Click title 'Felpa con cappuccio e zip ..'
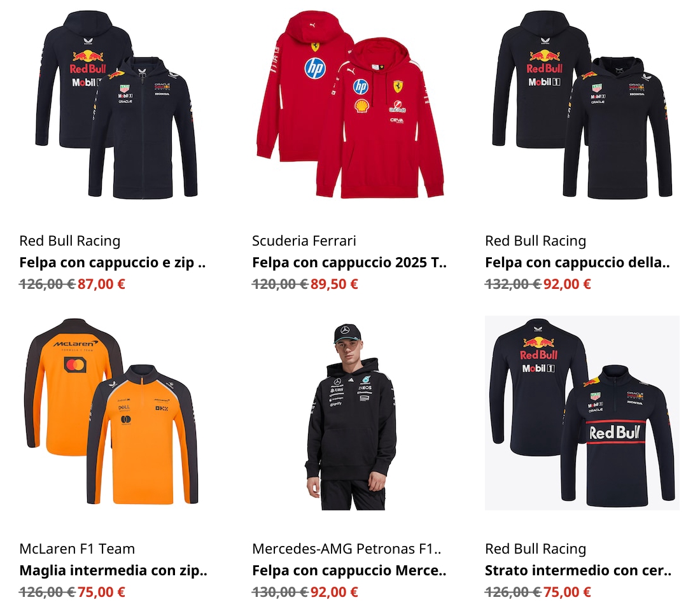 coord(113,262)
